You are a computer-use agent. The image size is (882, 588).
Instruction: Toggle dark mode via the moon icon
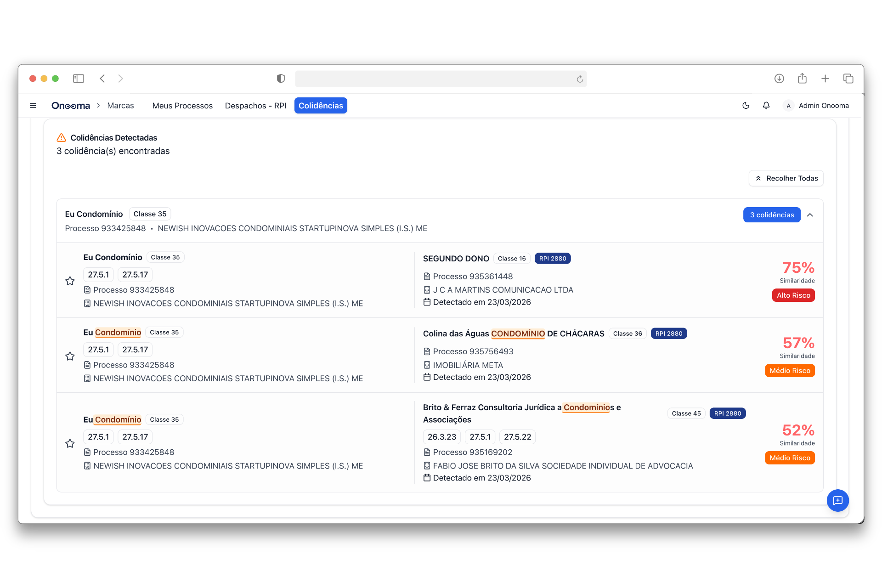click(746, 105)
